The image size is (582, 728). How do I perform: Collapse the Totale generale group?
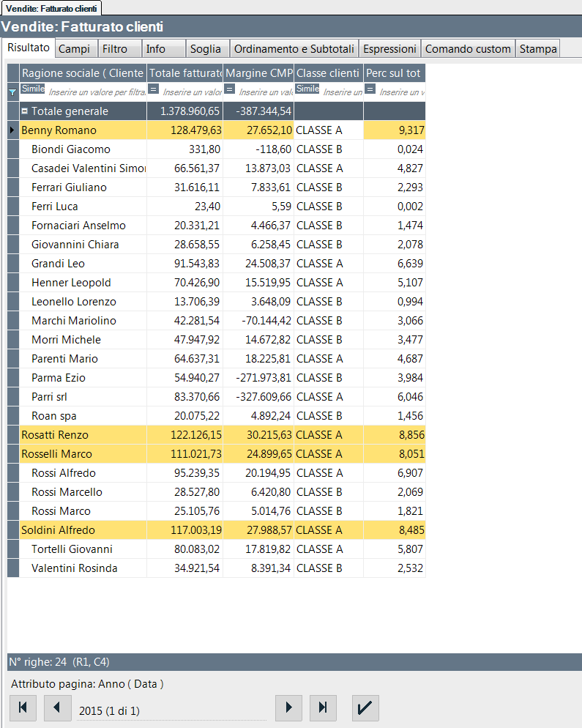coord(25,111)
